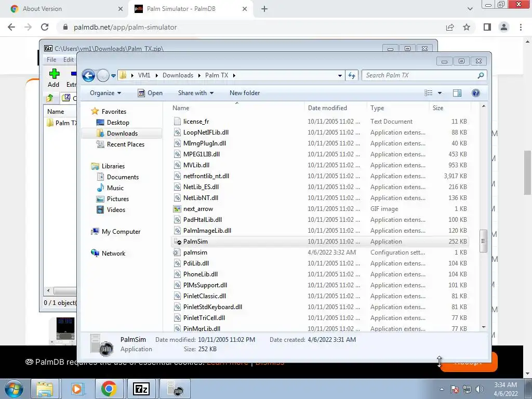This screenshot has width=532, height=399.
Task: Open the Organize dropdown menu
Action: (x=105, y=93)
